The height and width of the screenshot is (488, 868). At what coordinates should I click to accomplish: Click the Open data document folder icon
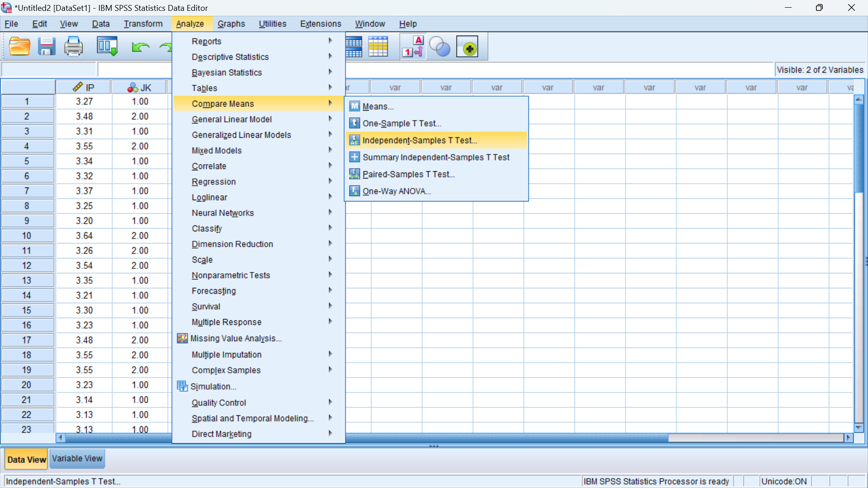coord(19,47)
